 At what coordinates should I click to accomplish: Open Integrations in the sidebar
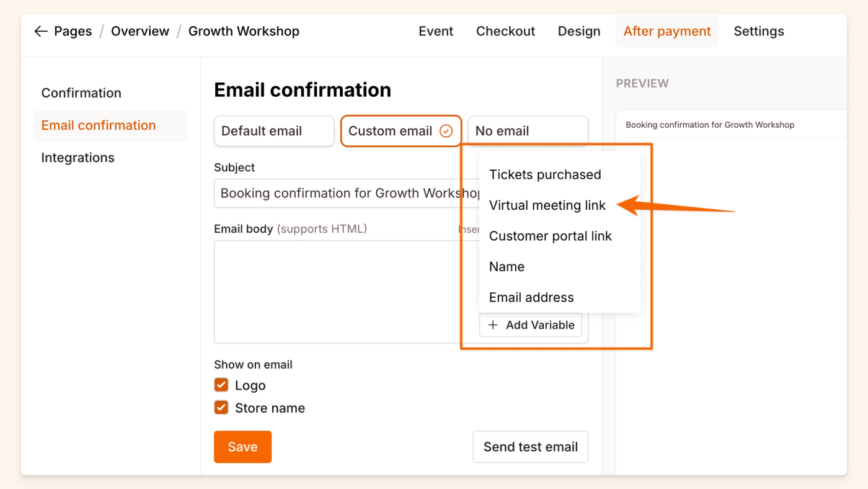tap(77, 158)
